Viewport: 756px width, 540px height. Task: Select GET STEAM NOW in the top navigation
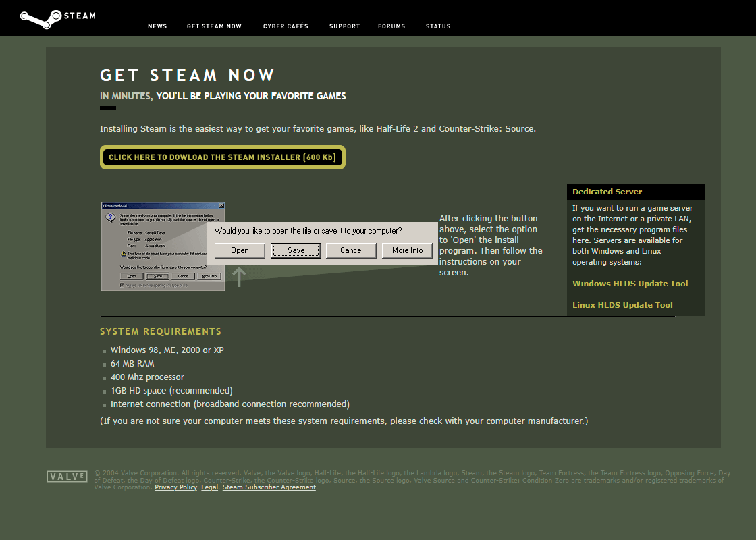point(214,26)
